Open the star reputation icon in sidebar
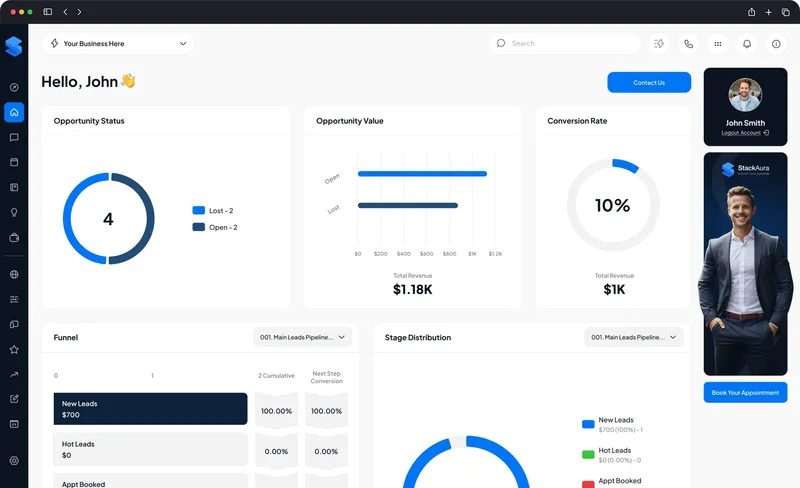 14,349
